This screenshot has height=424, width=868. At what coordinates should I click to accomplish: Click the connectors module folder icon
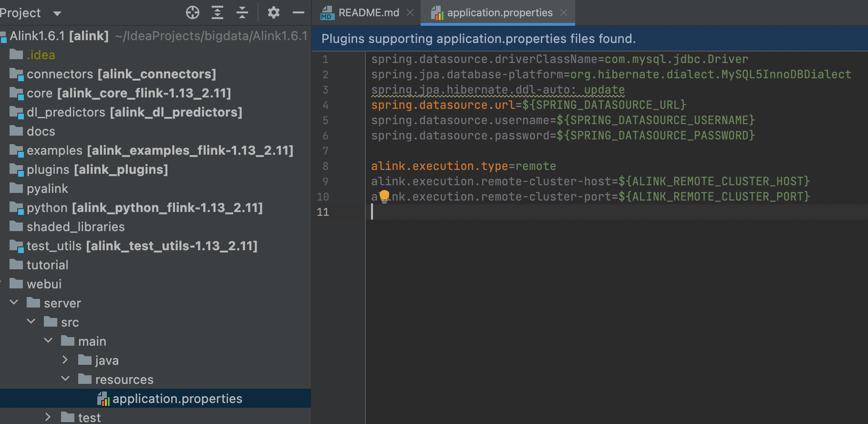(17, 74)
